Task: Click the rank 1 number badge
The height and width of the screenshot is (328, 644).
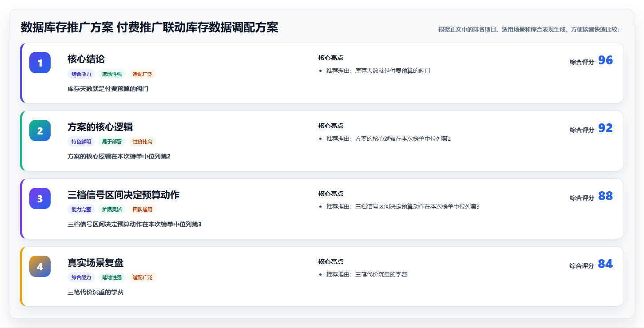Action: 40,63
